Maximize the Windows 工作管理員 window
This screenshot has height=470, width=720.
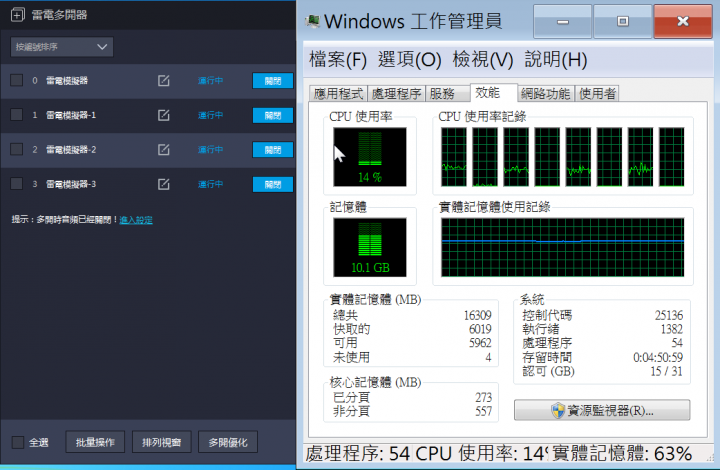[623, 21]
